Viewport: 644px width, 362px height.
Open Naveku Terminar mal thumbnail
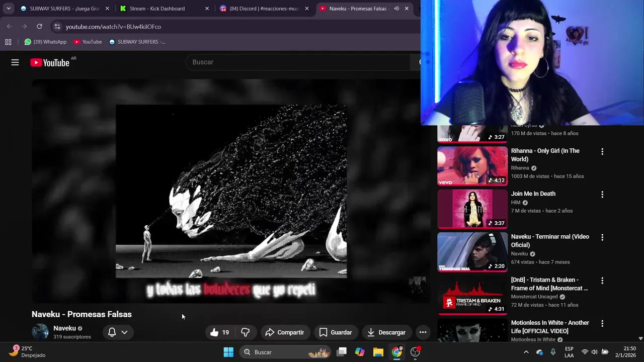click(472, 252)
